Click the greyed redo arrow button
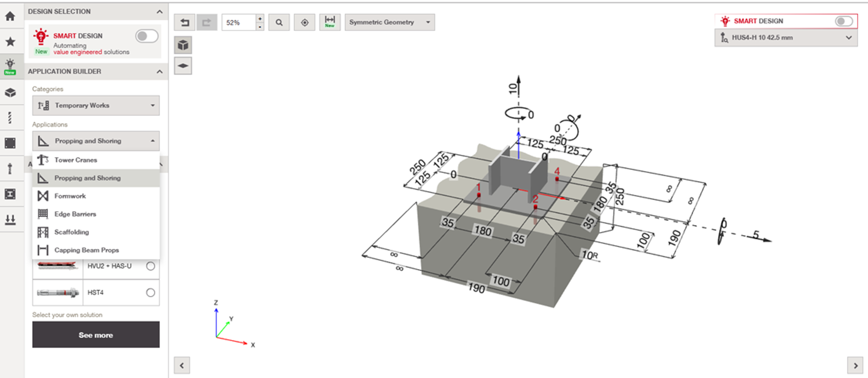Screen dimensions: 868x378 click(206, 22)
